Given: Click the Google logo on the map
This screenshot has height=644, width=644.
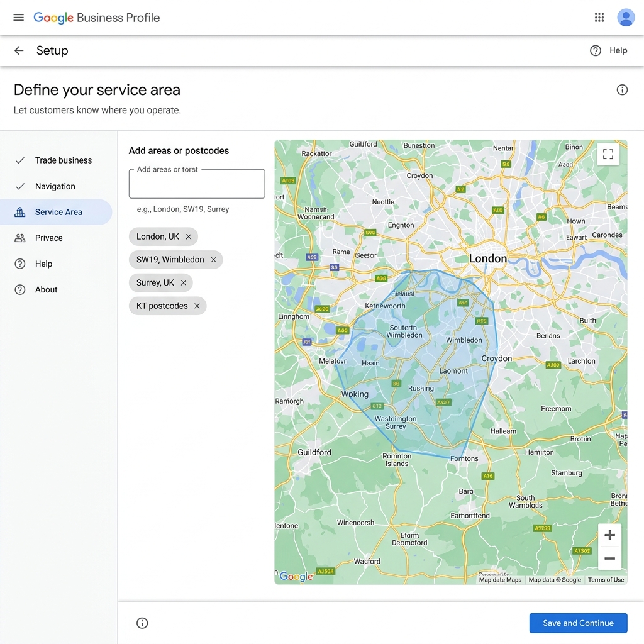Looking at the screenshot, I should (x=296, y=577).
